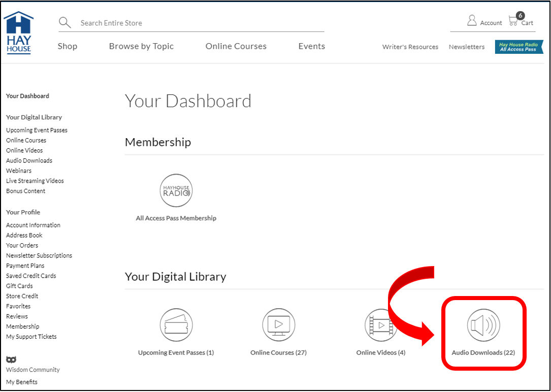This screenshot has width=551, height=392.
Task: Open the shopping cart icon
Action: click(514, 21)
